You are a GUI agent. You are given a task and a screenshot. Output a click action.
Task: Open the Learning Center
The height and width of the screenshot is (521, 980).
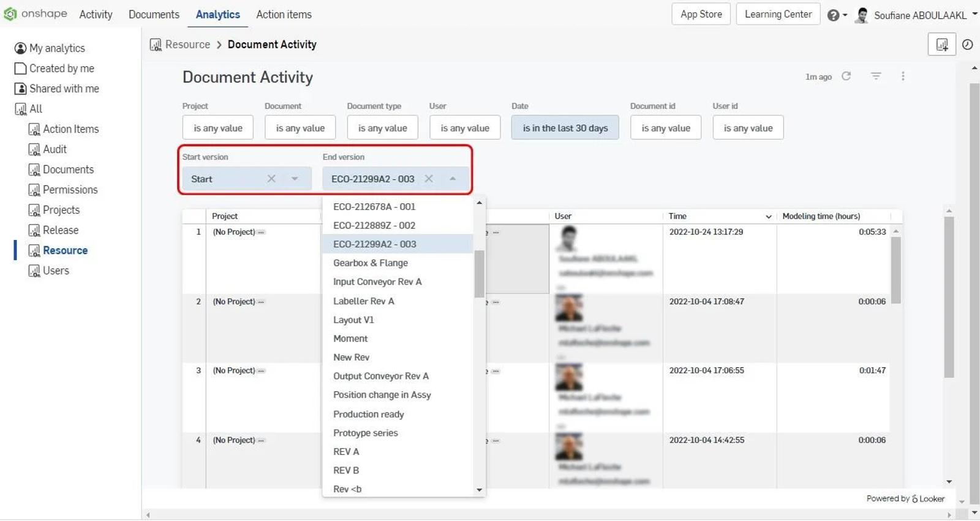pyautogui.click(x=778, y=14)
